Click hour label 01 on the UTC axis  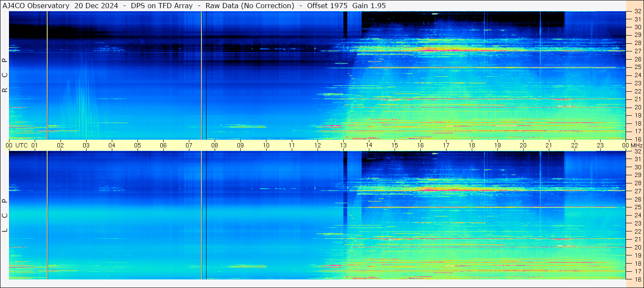tap(35, 145)
